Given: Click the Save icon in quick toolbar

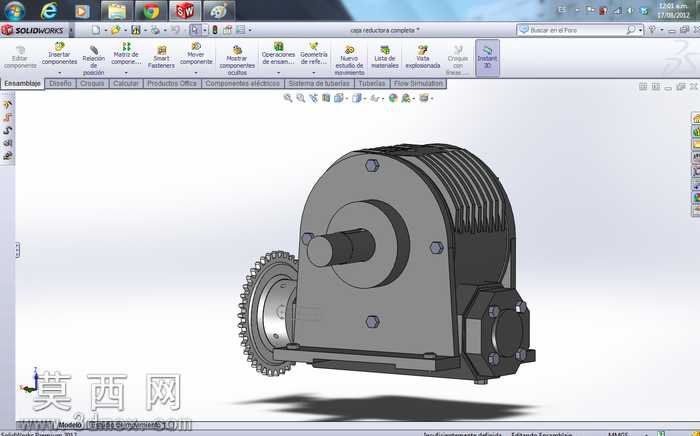Looking at the screenshot, I should click(x=136, y=30).
